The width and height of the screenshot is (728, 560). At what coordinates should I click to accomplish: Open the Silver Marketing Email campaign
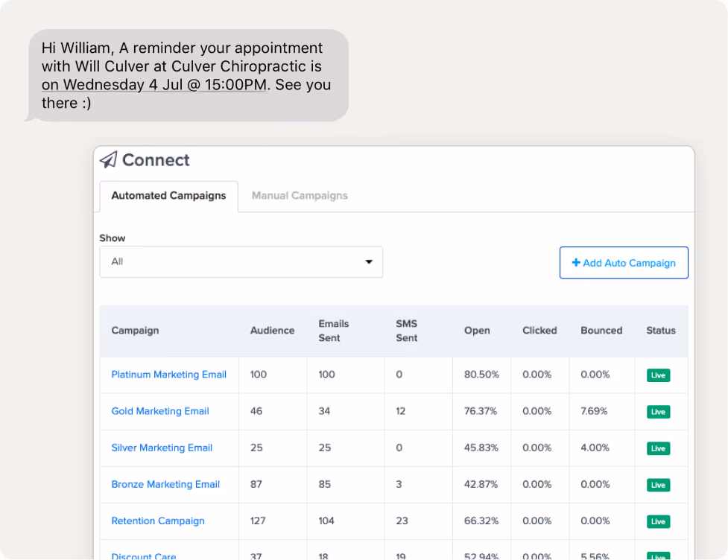click(x=162, y=448)
